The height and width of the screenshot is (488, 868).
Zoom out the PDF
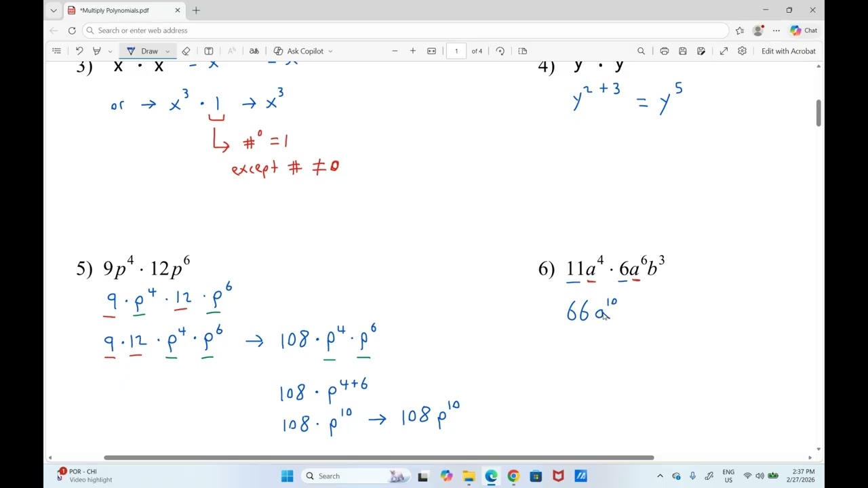(x=395, y=51)
